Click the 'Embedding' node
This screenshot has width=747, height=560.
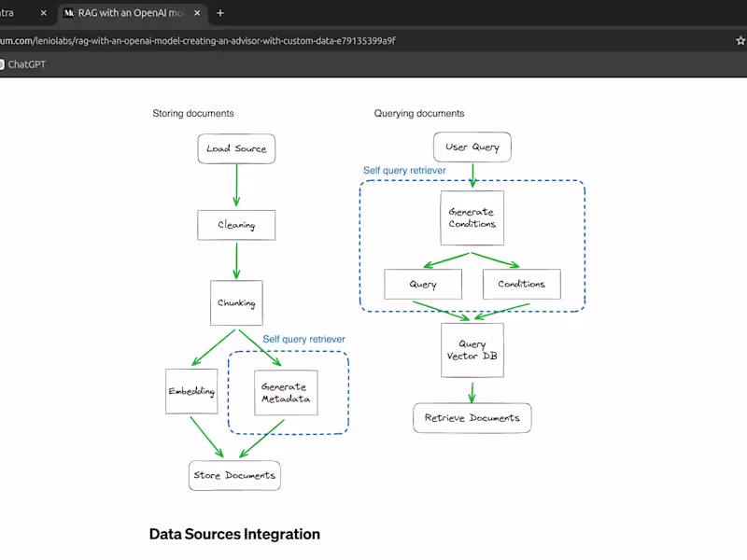190,392
